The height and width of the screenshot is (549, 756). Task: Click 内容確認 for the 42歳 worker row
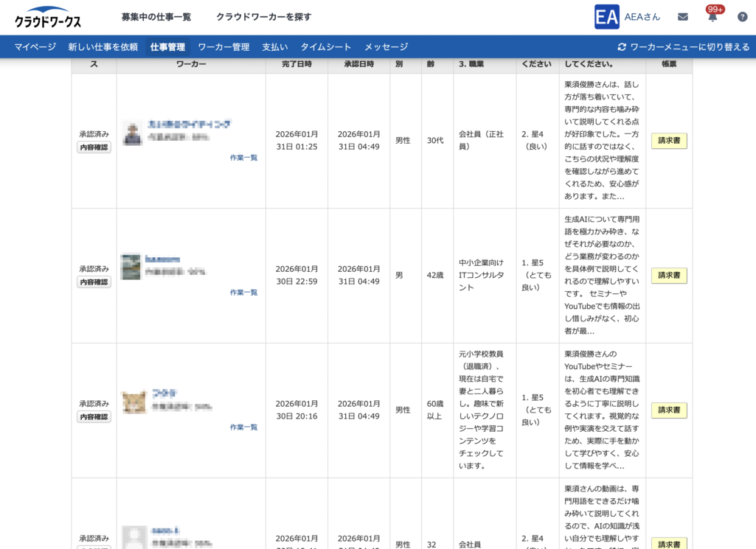coord(94,282)
